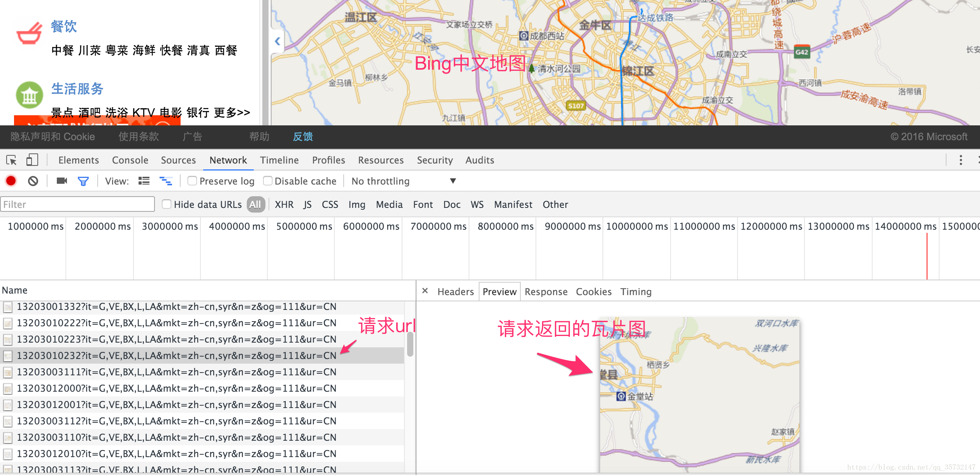The width and height of the screenshot is (980, 475).
Task: Click the 成都西站 station icon on the map
Action: [x=524, y=36]
